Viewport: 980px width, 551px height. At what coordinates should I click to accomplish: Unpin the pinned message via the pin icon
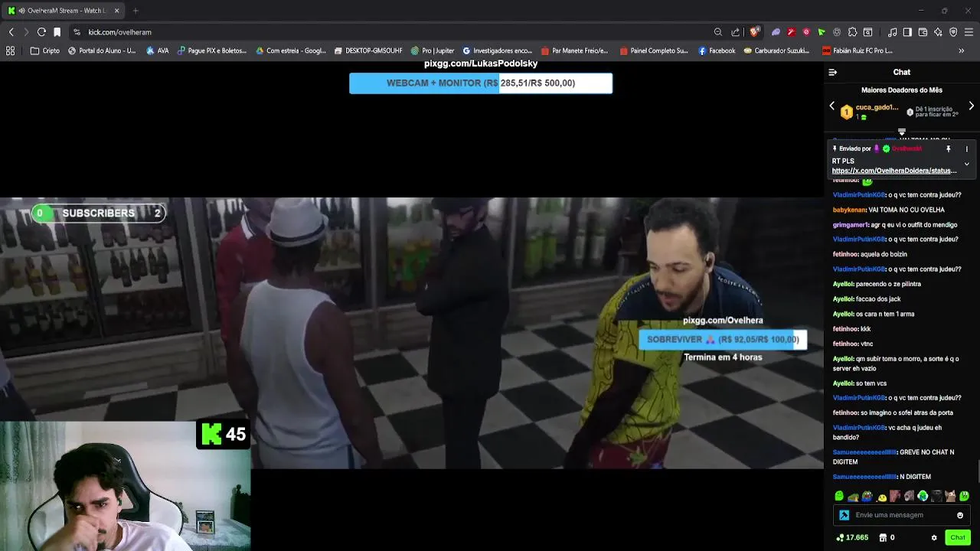(x=948, y=148)
